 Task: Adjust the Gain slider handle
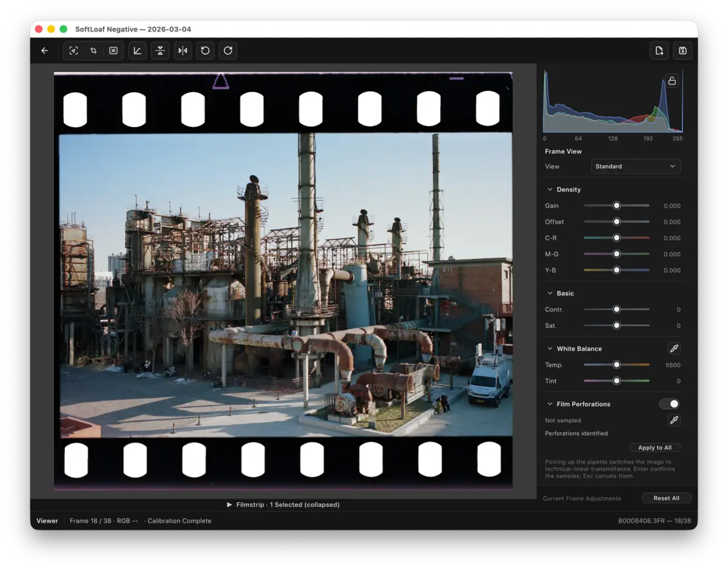pyautogui.click(x=616, y=206)
